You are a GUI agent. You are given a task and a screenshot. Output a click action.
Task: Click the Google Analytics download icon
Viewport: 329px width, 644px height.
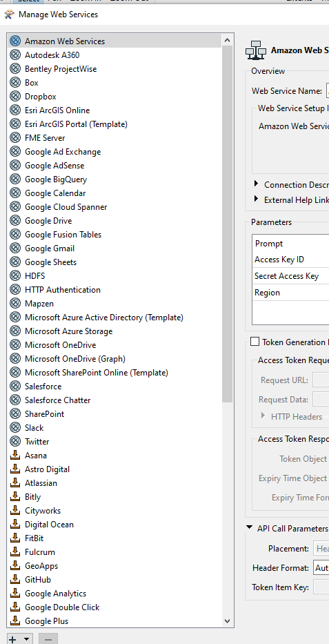[15, 593]
